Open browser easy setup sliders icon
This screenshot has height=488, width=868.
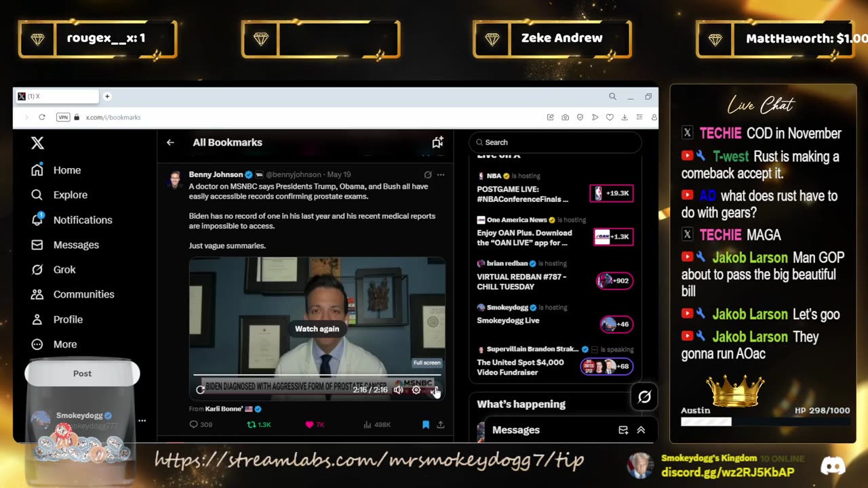639,117
